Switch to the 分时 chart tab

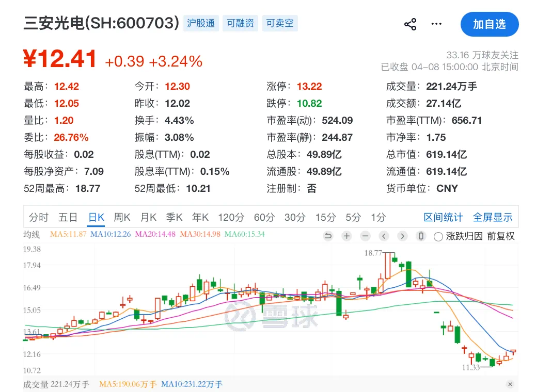point(39,217)
